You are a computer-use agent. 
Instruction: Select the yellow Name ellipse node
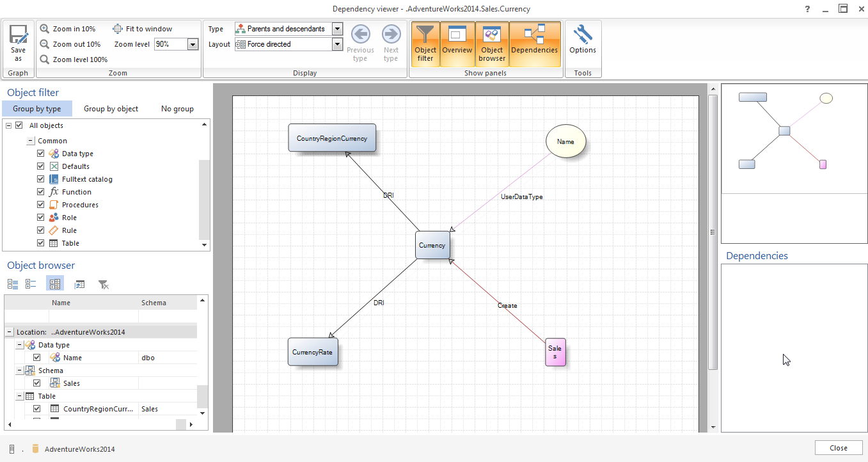[x=566, y=142]
